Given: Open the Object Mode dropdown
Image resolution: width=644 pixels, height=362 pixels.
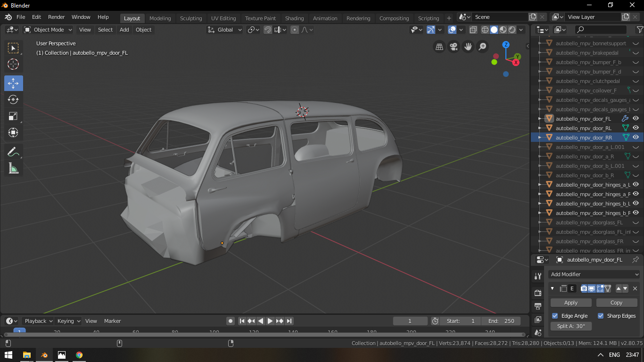Looking at the screenshot, I should coord(48,30).
